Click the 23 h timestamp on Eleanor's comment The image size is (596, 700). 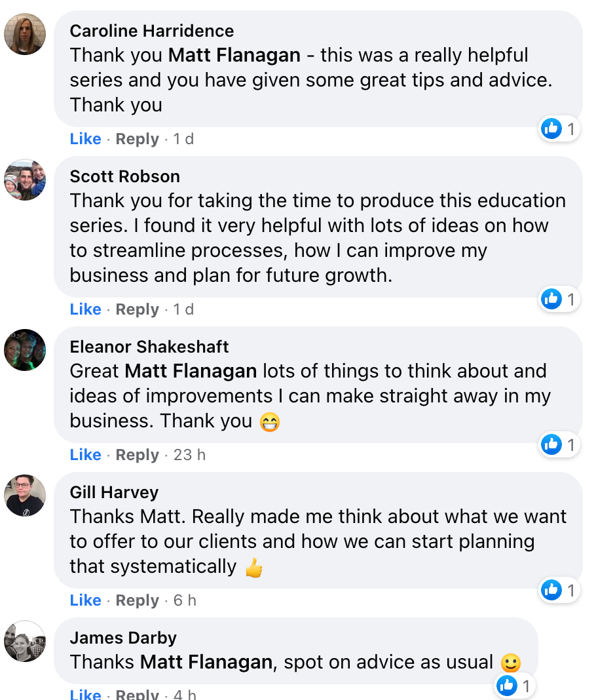(189, 455)
